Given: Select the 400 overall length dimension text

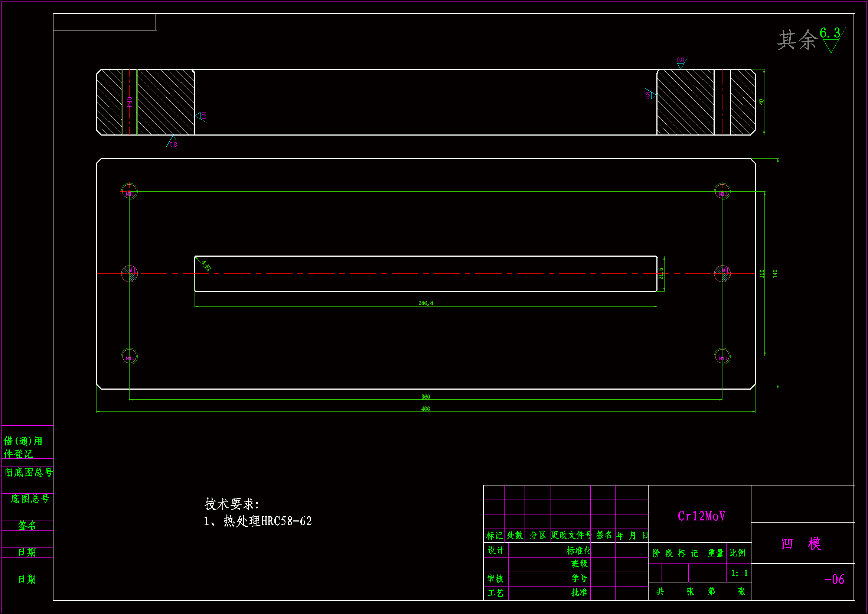Looking at the screenshot, I should 426,409.
